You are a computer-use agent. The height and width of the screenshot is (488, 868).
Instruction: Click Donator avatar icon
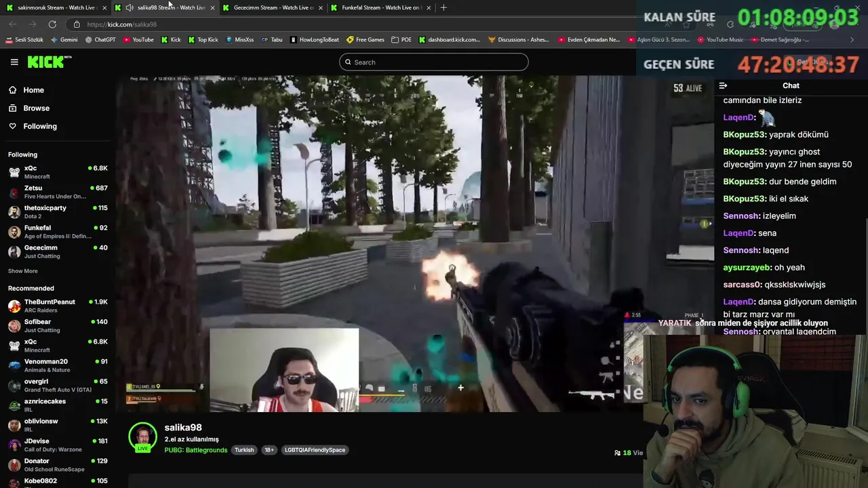14,465
